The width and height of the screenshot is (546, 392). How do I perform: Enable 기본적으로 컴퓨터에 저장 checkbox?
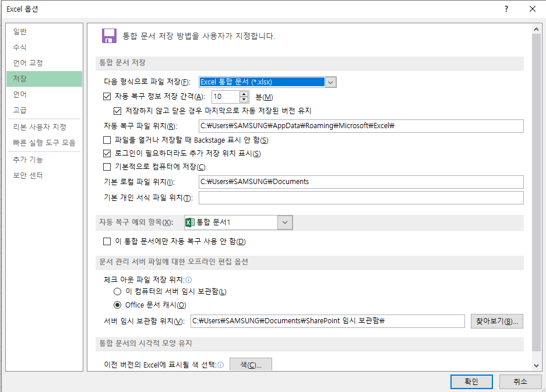click(x=107, y=167)
